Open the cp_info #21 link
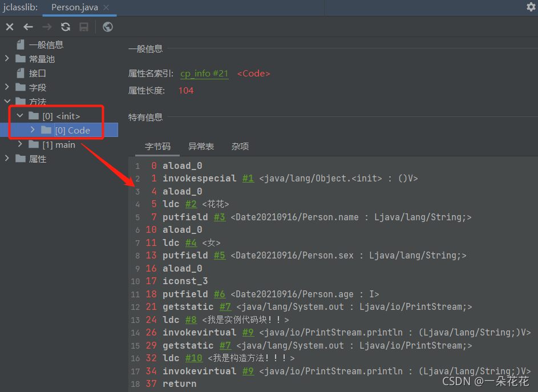 (x=204, y=74)
